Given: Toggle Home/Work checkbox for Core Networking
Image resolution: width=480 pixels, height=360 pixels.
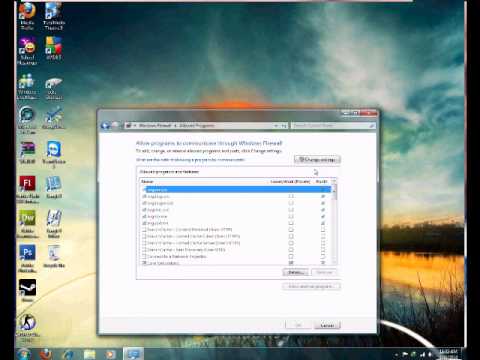Looking at the screenshot, I should (x=291, y=263).
